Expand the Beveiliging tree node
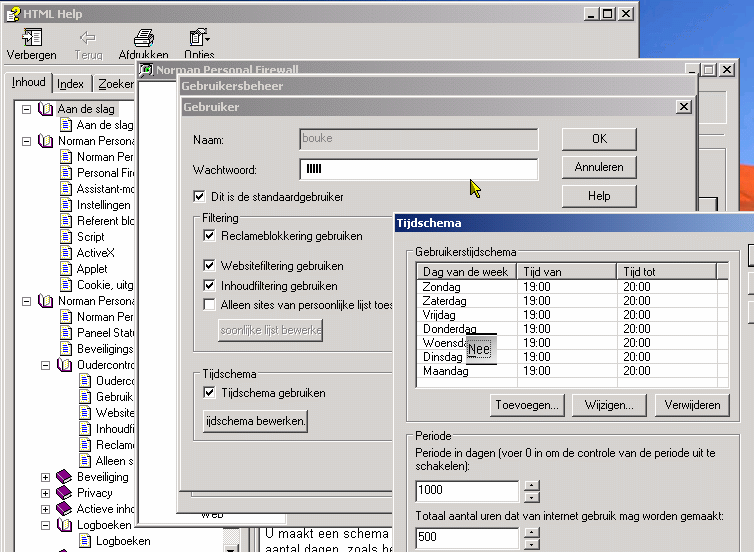 pyautogui.click(x=45, y=477)
